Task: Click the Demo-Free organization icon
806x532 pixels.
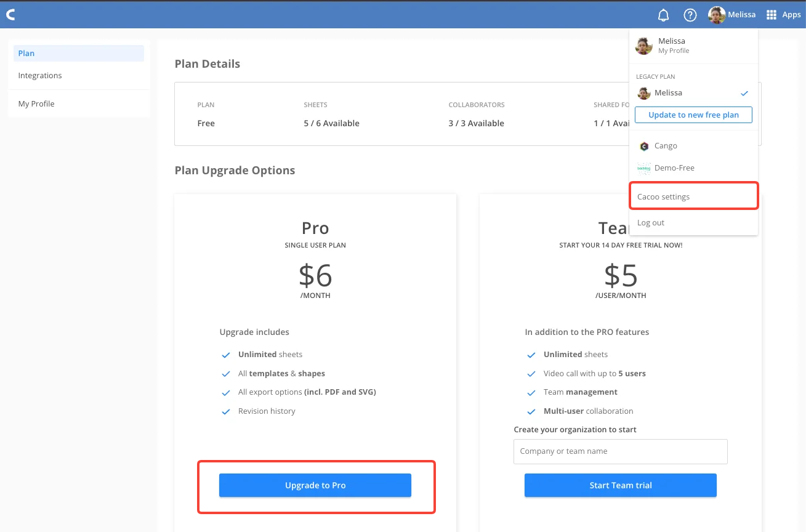Action: [x=644, y=168]
